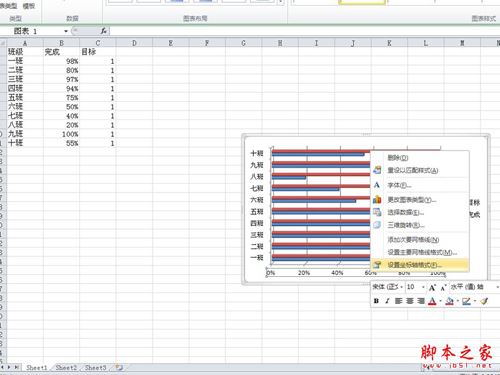Open 设置主要网格线格式(M)... menu entry

[420, 252]
